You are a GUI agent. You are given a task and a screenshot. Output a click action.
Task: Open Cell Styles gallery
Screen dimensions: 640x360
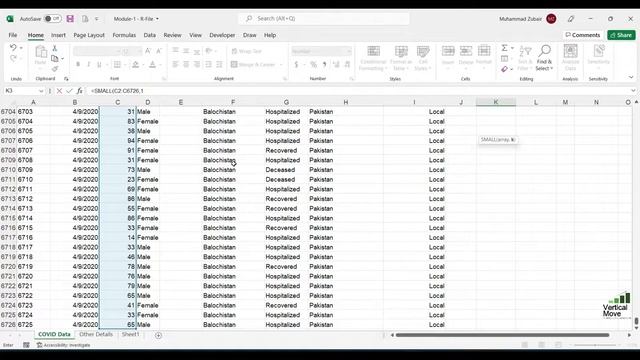[423, 58]
